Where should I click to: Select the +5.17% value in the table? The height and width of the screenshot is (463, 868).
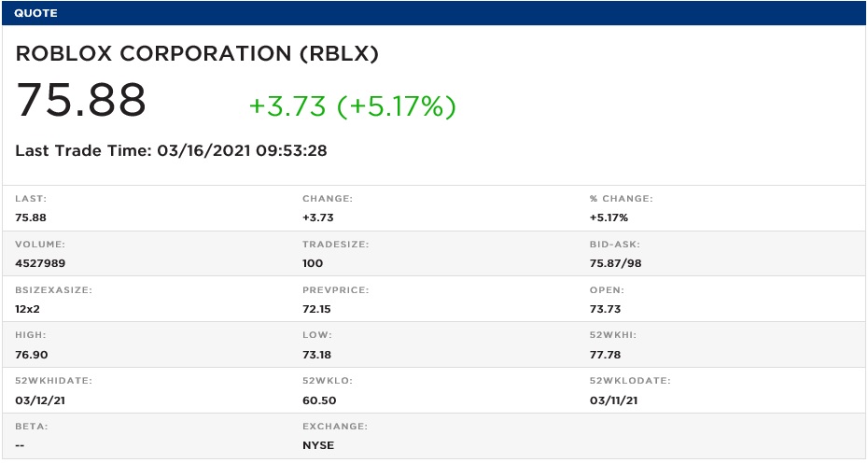point(609,217)
